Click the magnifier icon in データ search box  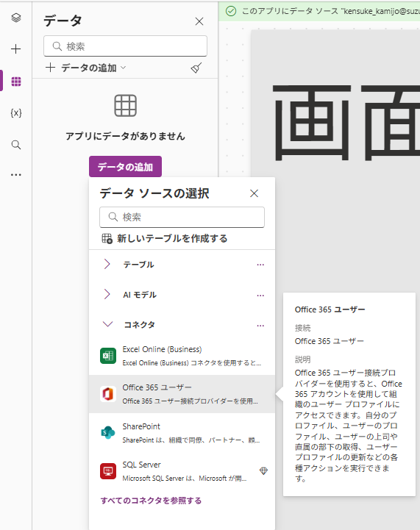57,46
